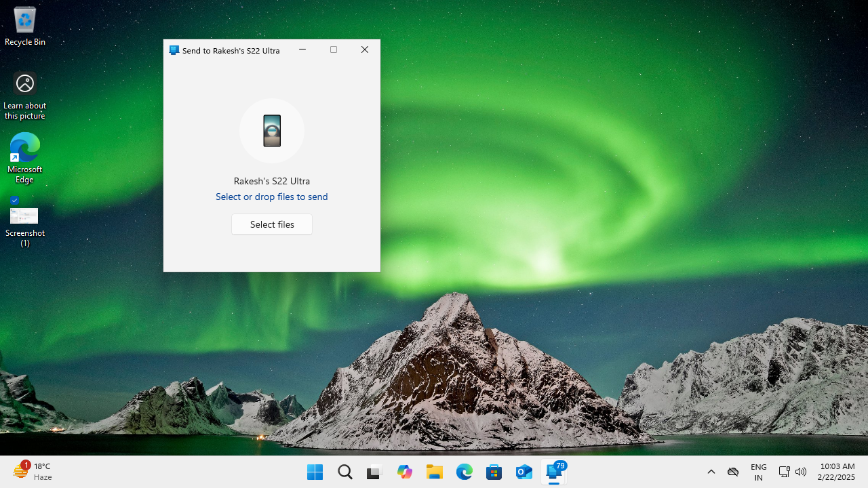Launch Copilot from the taskbar
This screenshot has height=488, width=868.
click(405, 472)
